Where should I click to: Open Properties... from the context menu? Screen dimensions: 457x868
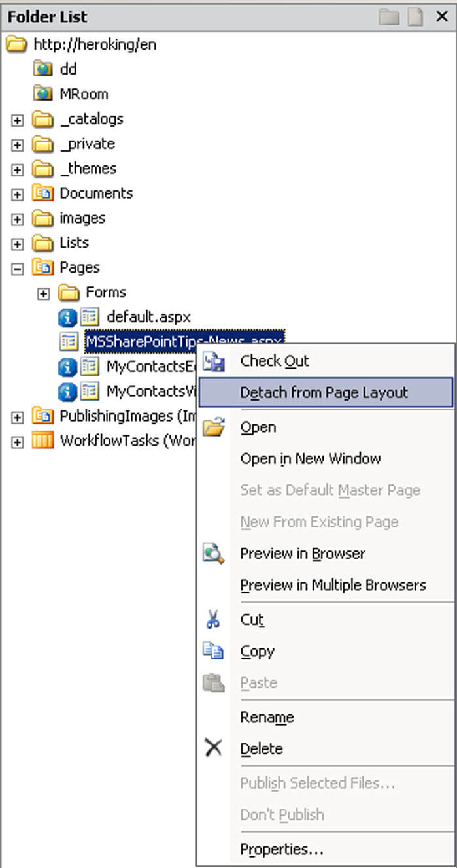pos(282,850)
